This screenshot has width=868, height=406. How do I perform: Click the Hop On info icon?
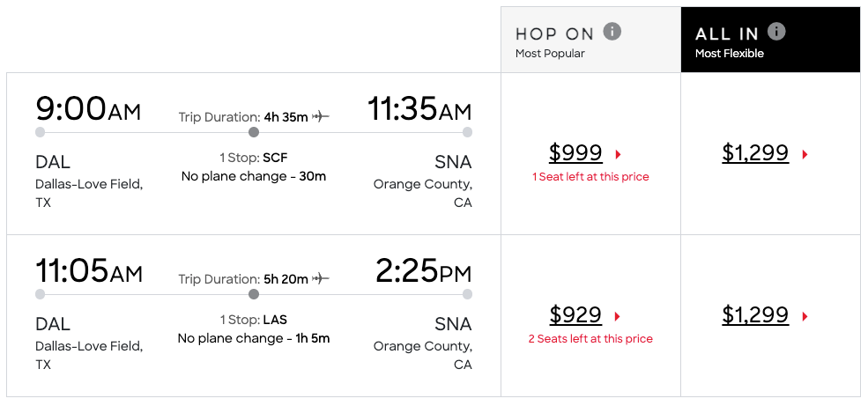click(x=612, y=32)
